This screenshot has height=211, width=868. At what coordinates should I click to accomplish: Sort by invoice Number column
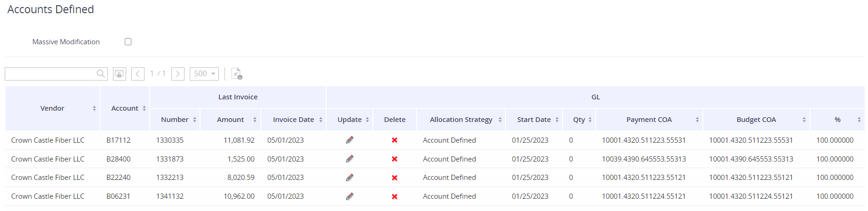(x=194, y=120)
